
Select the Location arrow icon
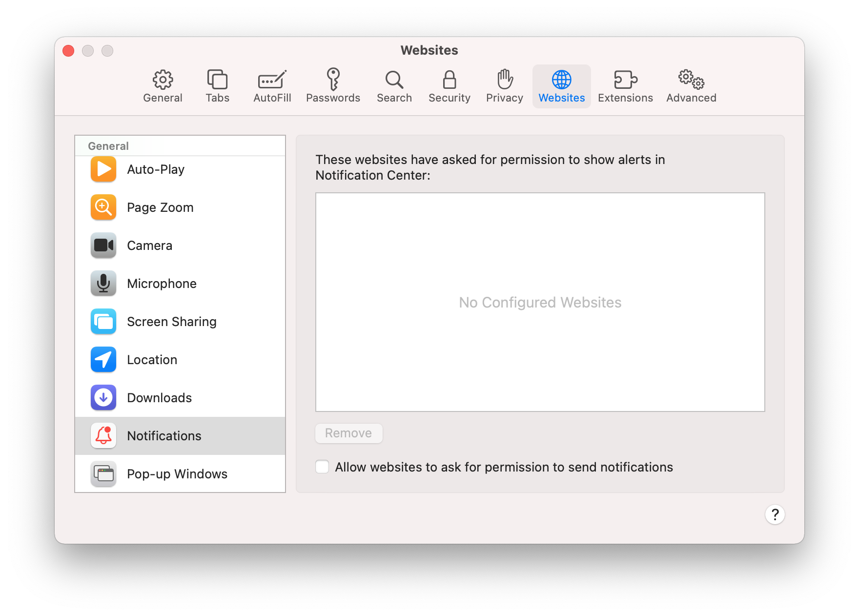pos(103,359)
